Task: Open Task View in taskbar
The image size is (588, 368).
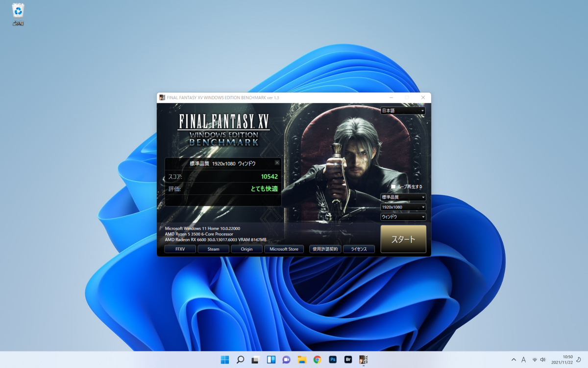Action: coord(255,360)
